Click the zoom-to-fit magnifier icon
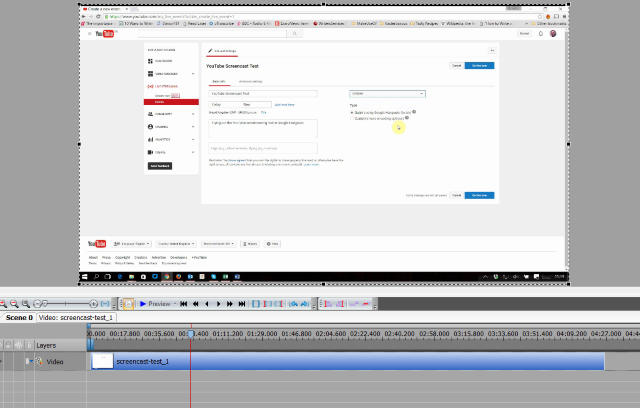Image resolution: width=640 pixels, height=408 pixels. coord(26,304)
